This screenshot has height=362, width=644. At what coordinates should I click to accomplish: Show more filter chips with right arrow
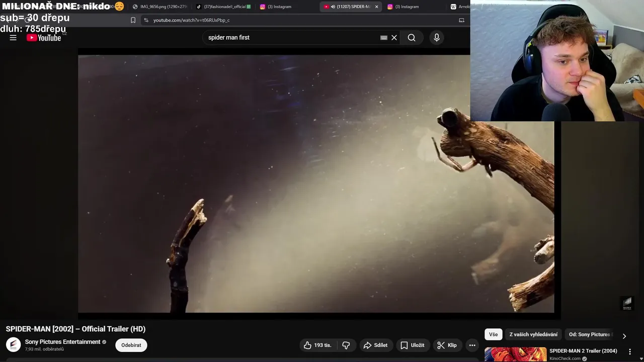[624, 336]
